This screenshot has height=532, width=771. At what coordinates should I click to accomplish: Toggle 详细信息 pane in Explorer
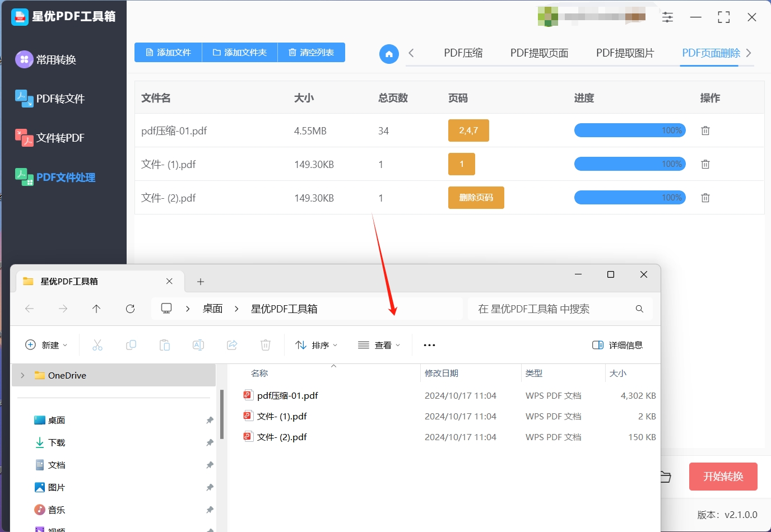coord(617,345)
